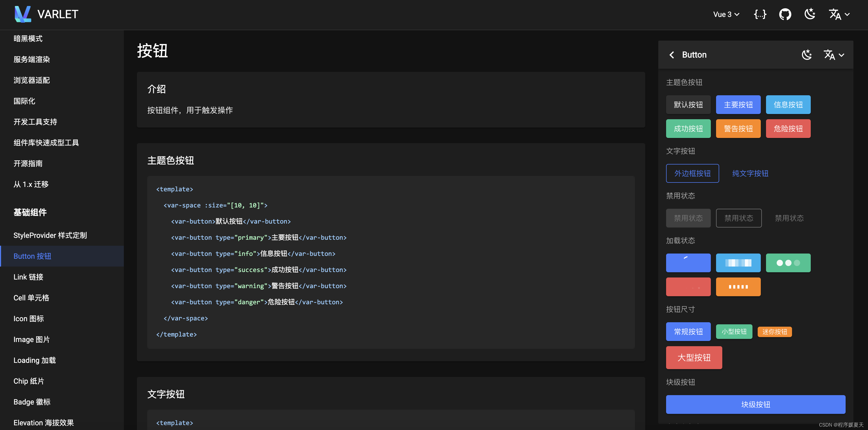Expand the Vue 3 version dropdown

726,14
